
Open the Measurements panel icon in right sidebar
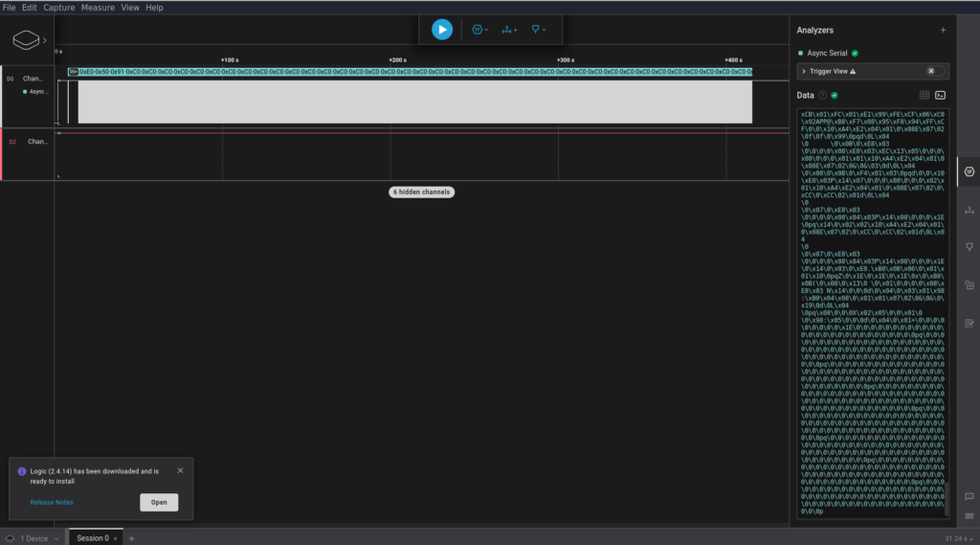969,210
